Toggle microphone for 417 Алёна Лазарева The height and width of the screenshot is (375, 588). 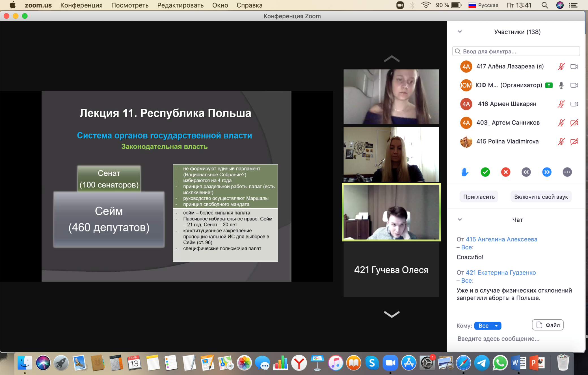[561, 66]
